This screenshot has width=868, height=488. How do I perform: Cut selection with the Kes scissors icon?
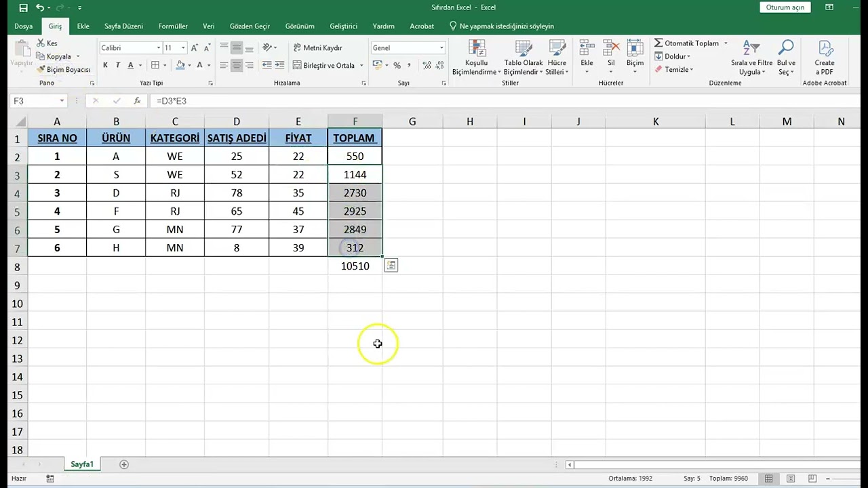click(x=47, y=43)
